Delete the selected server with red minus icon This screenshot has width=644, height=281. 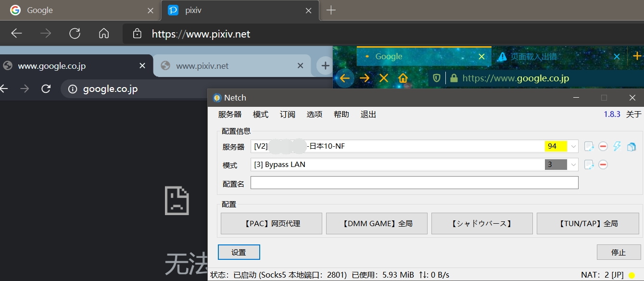click(x=603, y=146)
